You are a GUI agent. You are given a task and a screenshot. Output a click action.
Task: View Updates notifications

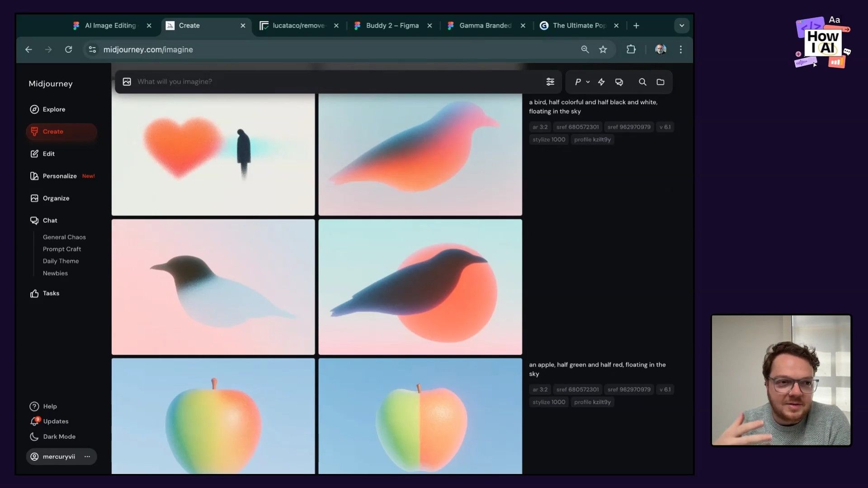(x=49, y=421)
